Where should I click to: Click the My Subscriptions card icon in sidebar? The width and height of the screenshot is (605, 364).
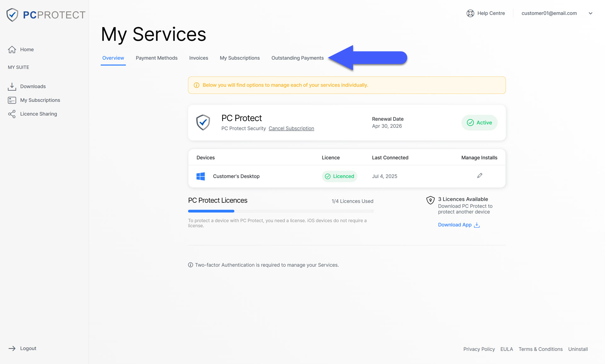[x=12, y=100]
